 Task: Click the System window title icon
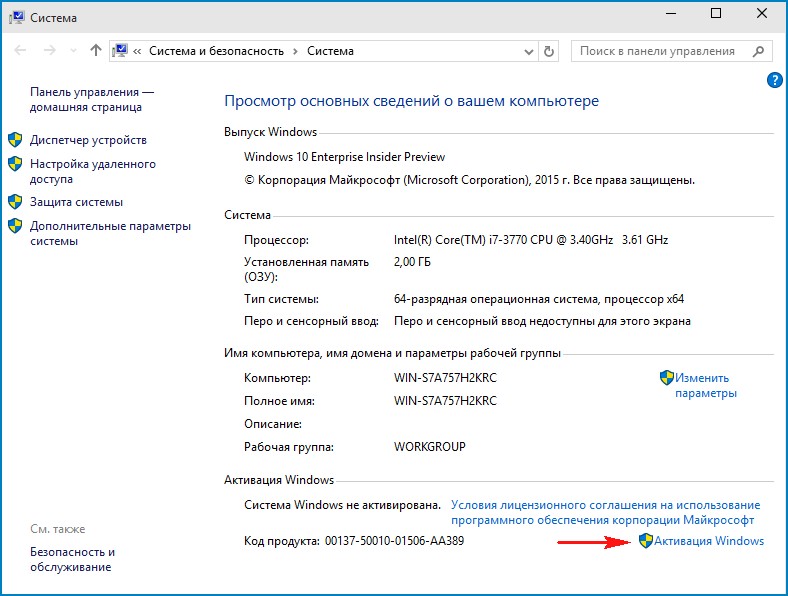click(17, 18)
